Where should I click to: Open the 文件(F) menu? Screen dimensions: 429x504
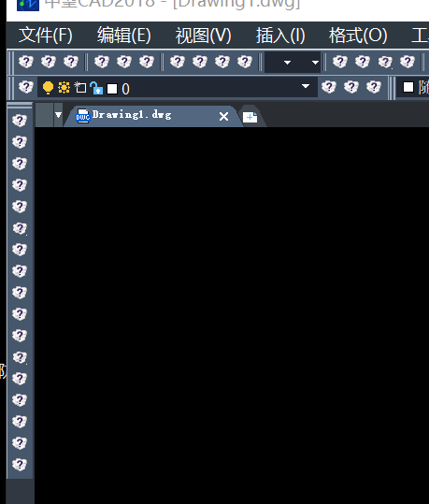pyautogui.click(x=46, y=35)
